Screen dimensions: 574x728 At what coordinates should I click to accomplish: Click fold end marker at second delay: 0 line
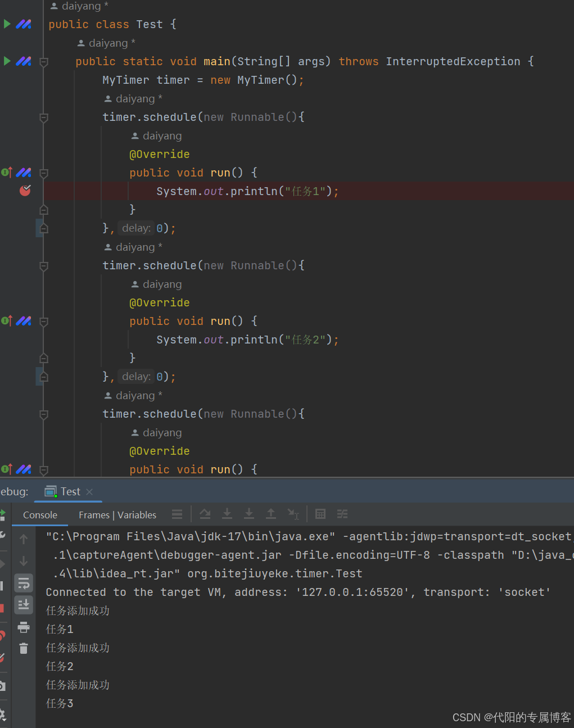(x=44, y=377)
